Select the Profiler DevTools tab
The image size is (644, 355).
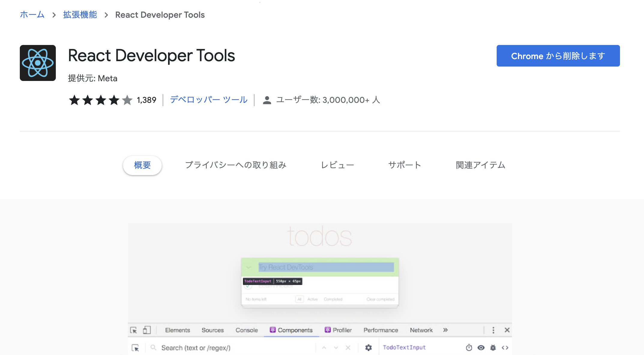338,330
